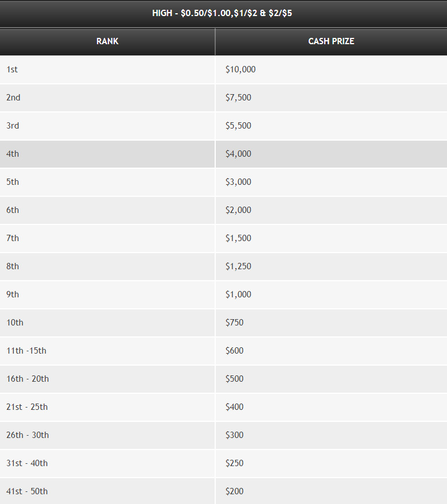Image resolution: width=447 pixels, height=504 pixels.
Task: Select the 21st - 25th rank row
Action: coord(223,407)
